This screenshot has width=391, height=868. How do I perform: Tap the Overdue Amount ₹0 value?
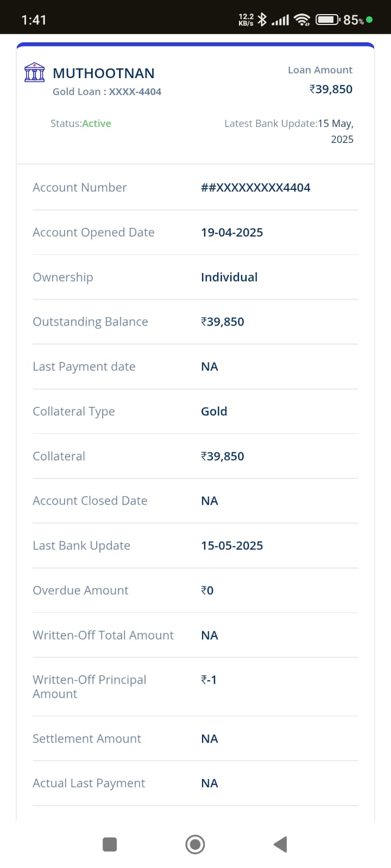[x=207, y=590]
